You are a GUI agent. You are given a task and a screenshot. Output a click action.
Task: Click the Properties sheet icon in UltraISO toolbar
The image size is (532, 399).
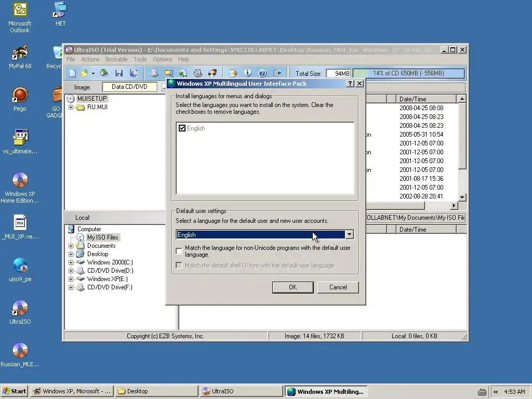[233, 73]
